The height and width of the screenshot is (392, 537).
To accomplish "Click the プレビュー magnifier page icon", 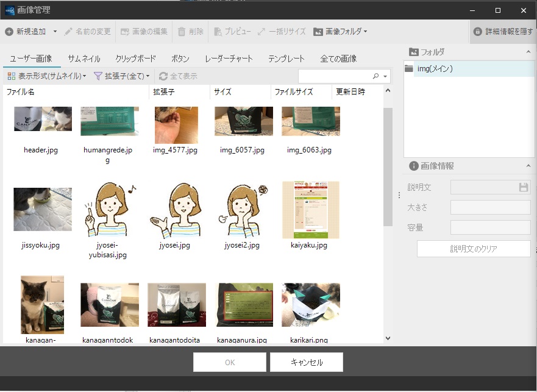I will tap(218, 32).
